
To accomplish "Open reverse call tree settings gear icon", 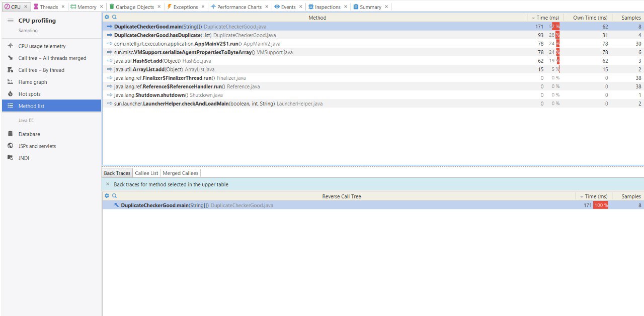I will pos(107,196).
